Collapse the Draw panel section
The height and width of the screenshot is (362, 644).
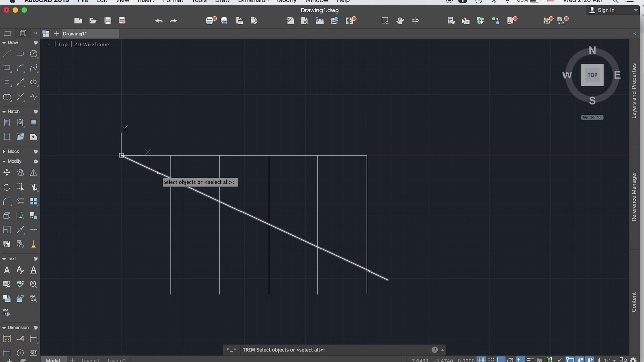[4, 43]
